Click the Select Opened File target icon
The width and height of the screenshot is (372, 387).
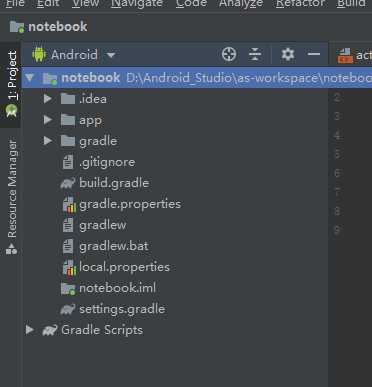[229, 54]
